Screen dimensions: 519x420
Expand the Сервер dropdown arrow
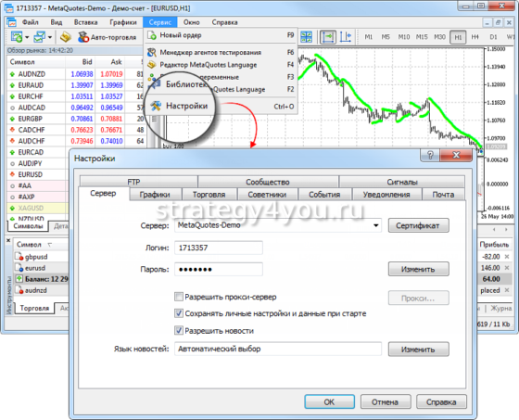click(x=376, y=225)
